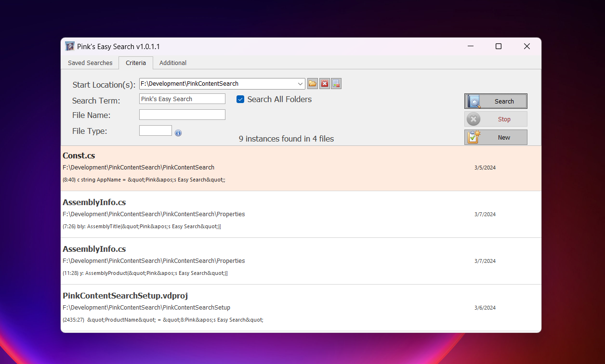Open the Additional tab

tap(173, 63)
